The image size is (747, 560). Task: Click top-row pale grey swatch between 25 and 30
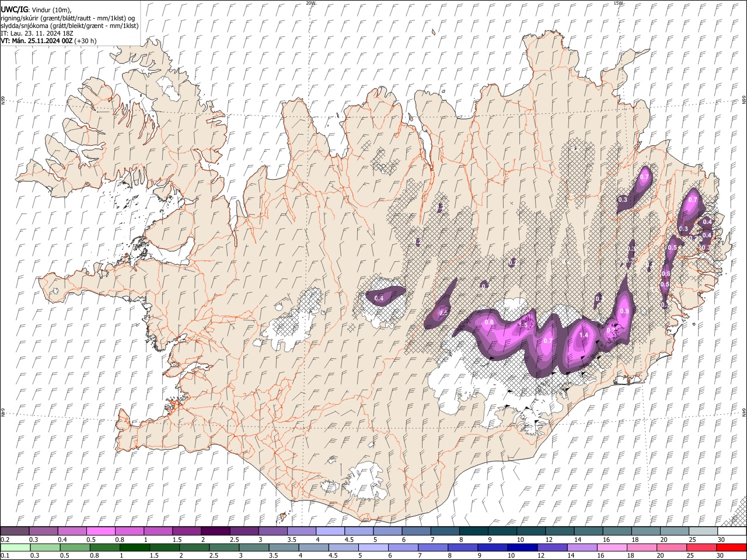703,531
